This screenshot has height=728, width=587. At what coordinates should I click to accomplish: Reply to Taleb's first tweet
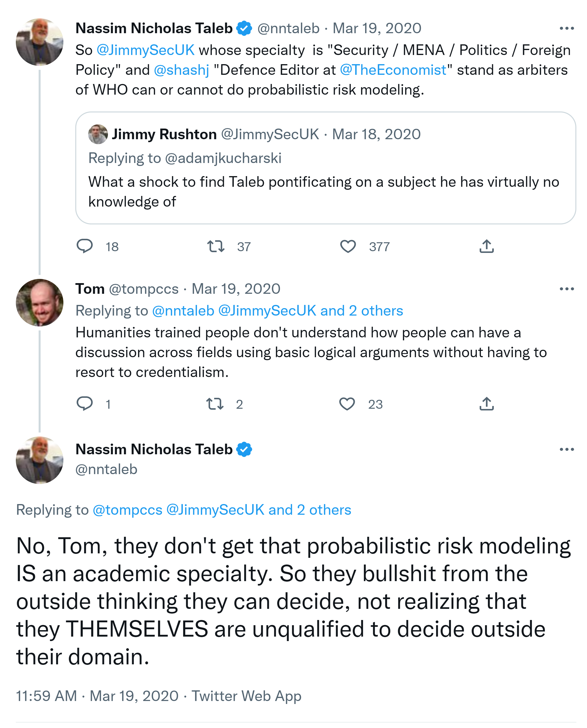84,246
